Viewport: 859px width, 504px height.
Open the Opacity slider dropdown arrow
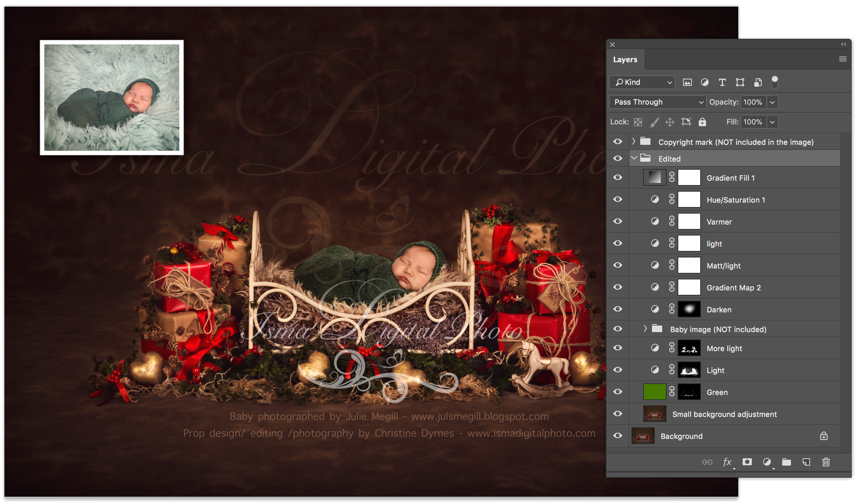[x=772, y=102]
